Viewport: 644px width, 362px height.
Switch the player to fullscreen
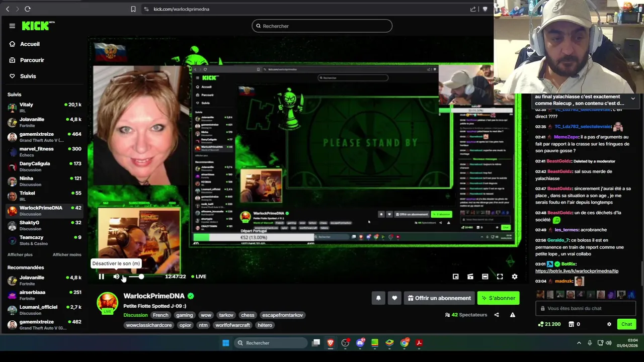500,277
